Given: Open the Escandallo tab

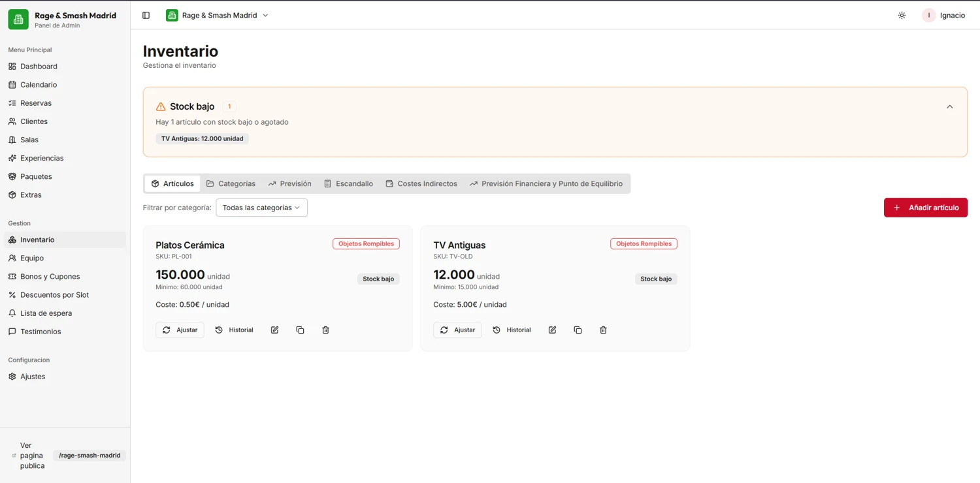Looking at the screenshot, I should coord(348,183).
